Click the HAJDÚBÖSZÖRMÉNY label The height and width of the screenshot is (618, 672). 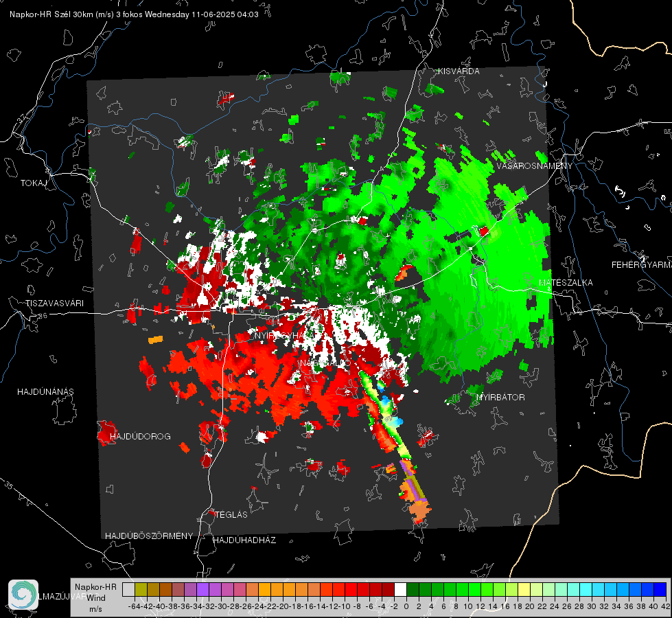149,536
